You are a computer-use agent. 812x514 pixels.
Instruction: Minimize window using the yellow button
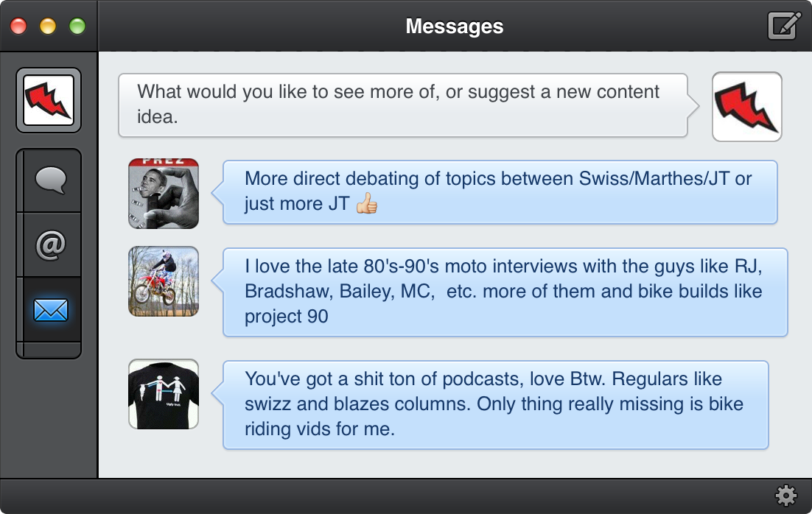click(x=48, y=27)
